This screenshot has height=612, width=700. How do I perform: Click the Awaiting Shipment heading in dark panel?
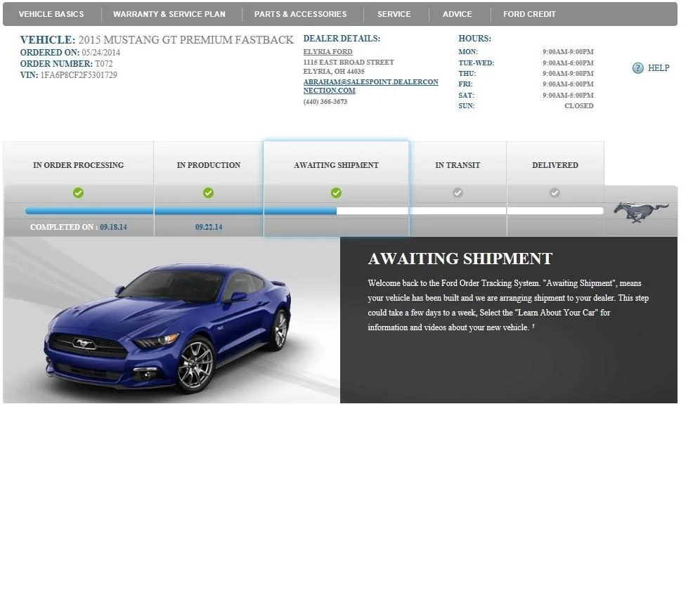point(460,259)
